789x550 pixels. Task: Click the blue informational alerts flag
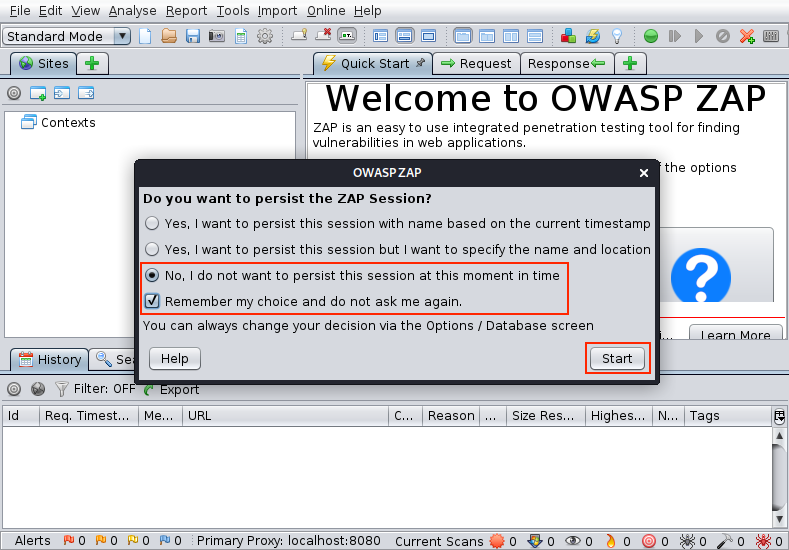pyautogui.click(x=165, y=540)
